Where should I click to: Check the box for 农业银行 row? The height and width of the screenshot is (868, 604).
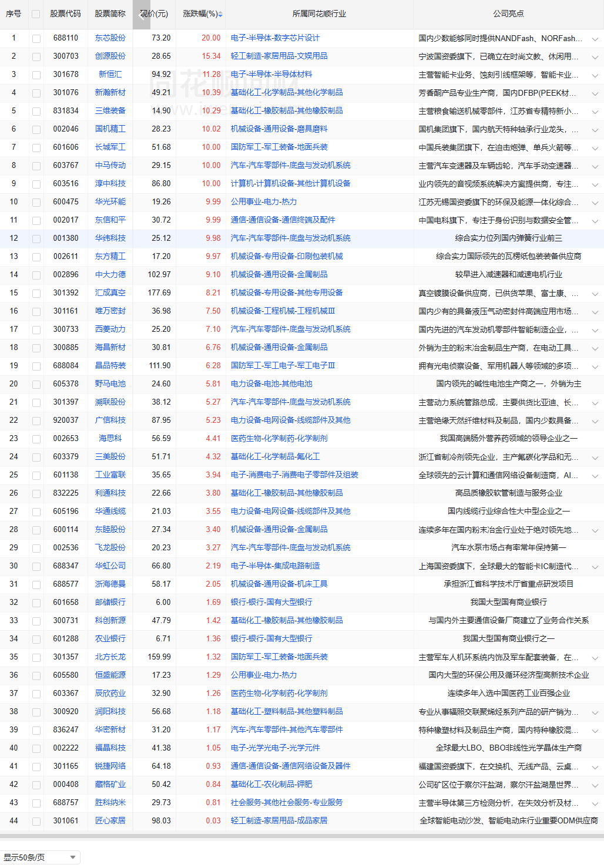pyautogui.click(x=36, y=640)
